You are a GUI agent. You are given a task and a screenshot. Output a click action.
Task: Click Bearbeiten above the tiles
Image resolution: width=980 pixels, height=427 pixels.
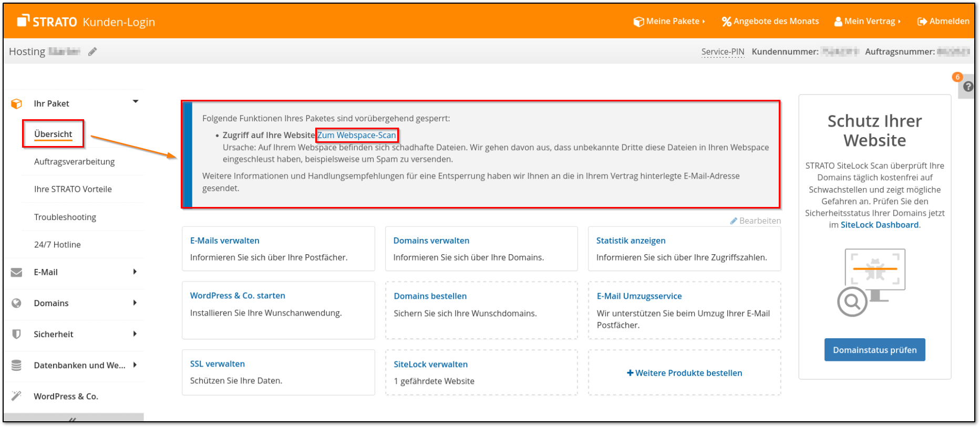click(x=755, y=221)
